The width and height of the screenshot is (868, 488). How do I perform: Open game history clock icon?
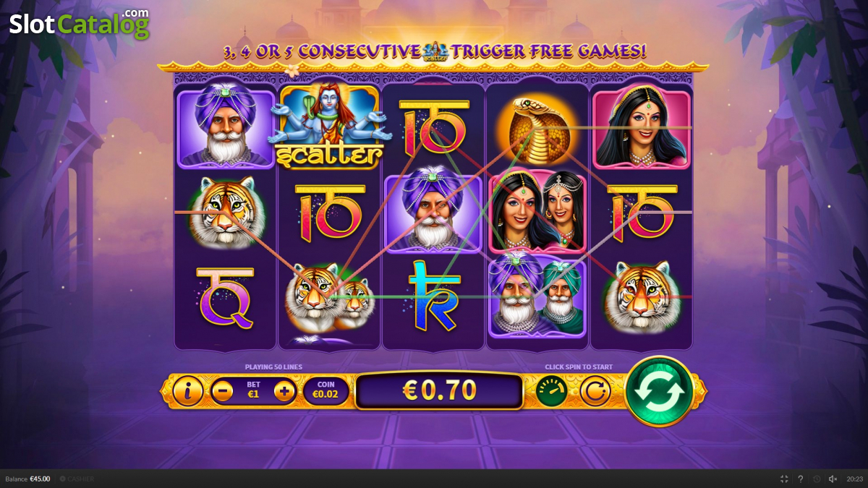pos(817,479)
